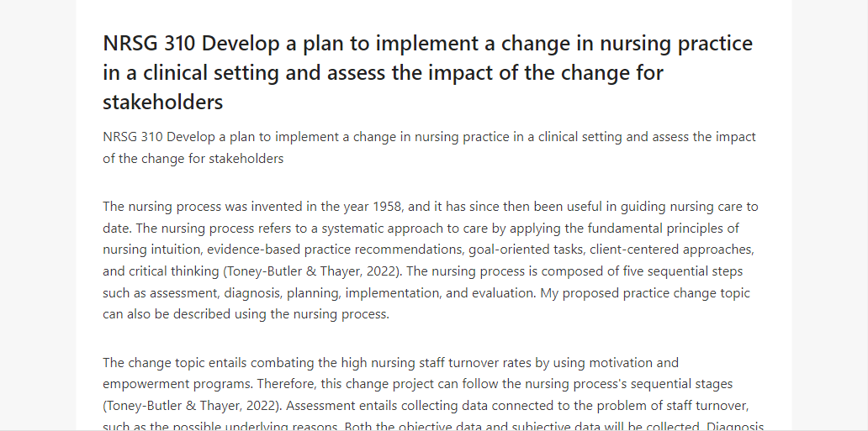Click the subtitle paragraph below the heading
The image size is (868, 431).
(x=429, y=148)
